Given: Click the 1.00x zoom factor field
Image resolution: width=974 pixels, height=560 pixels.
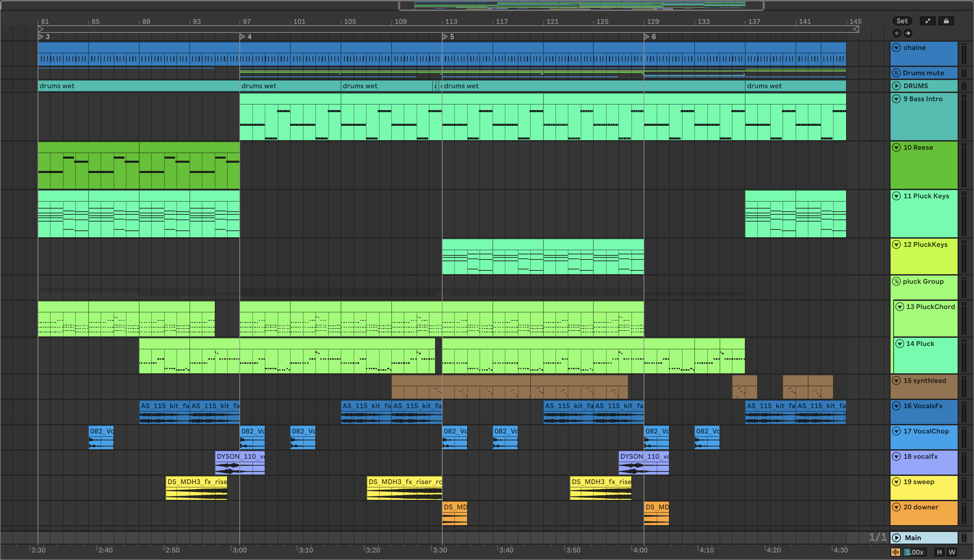Looking at the screenshot, I should (x=914, y=552).
